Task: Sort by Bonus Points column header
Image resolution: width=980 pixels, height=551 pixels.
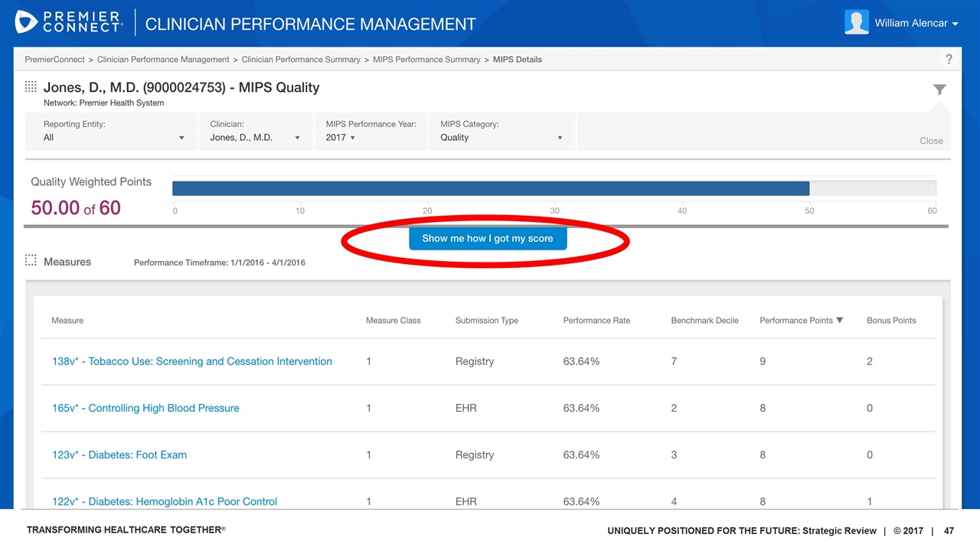Action: coord(891,321)
